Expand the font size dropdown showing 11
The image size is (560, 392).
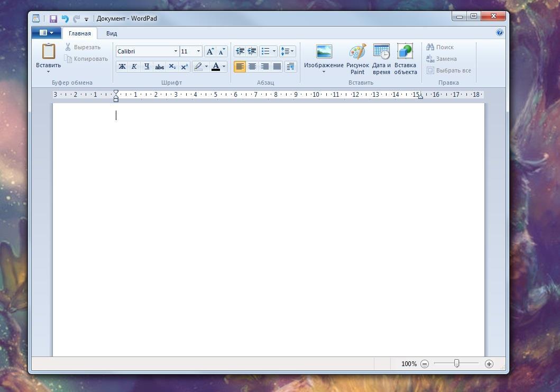(x=198, y=51)
